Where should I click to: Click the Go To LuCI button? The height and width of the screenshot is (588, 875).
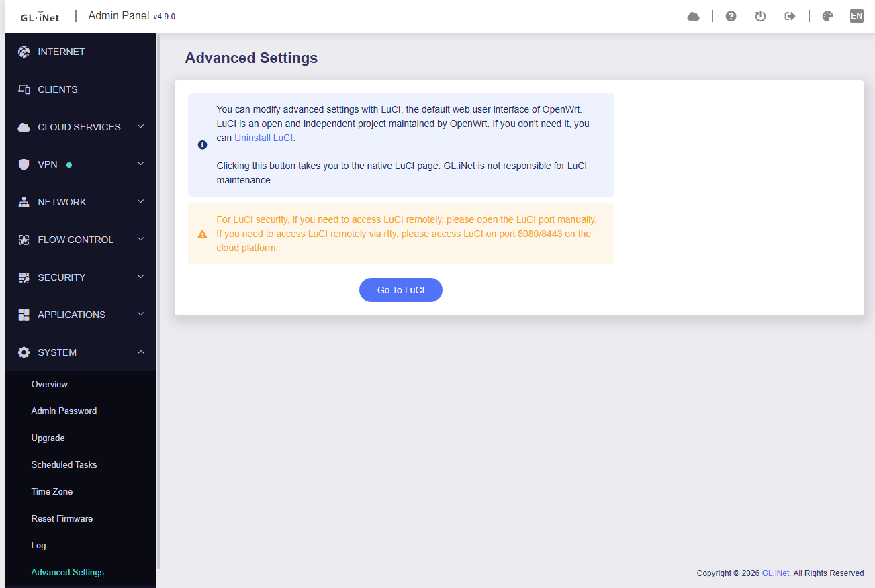coord(401,290)
